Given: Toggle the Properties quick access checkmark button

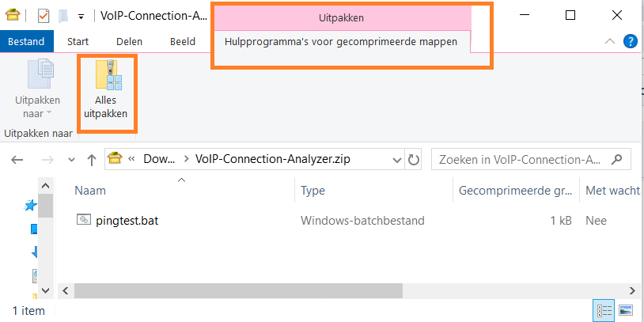Looking at the screenshot, I should point(44,15).
